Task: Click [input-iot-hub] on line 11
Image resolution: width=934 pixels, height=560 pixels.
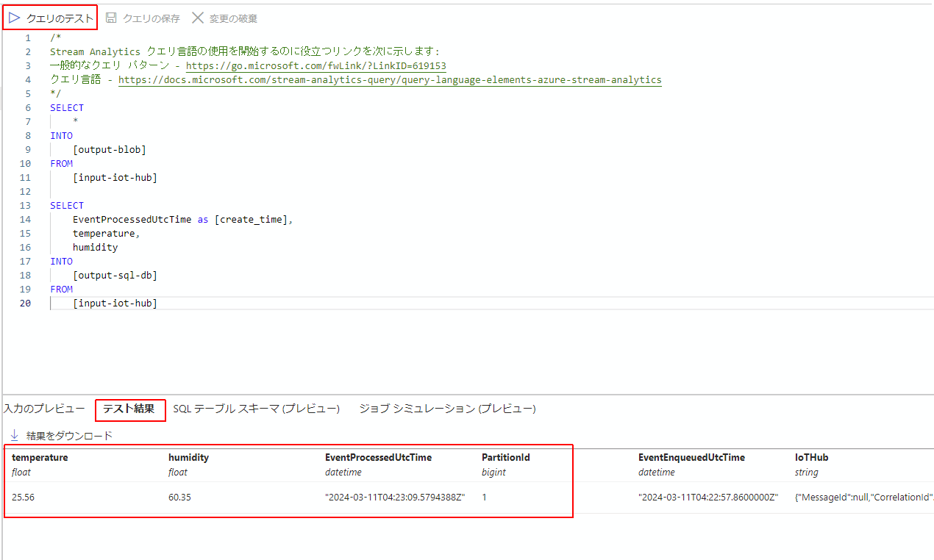Action: (x=115, y=177)
